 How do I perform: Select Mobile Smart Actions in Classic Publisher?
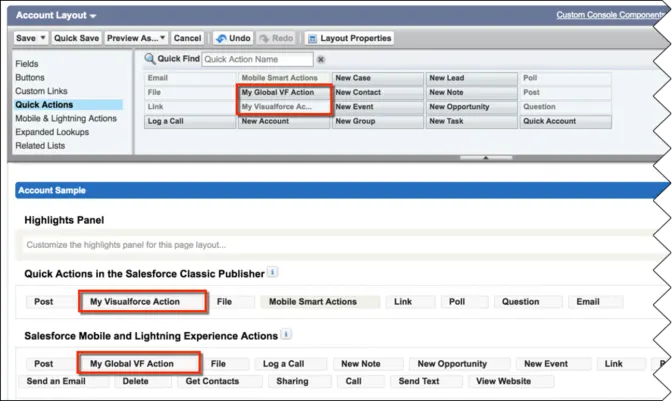coord(320,302)
